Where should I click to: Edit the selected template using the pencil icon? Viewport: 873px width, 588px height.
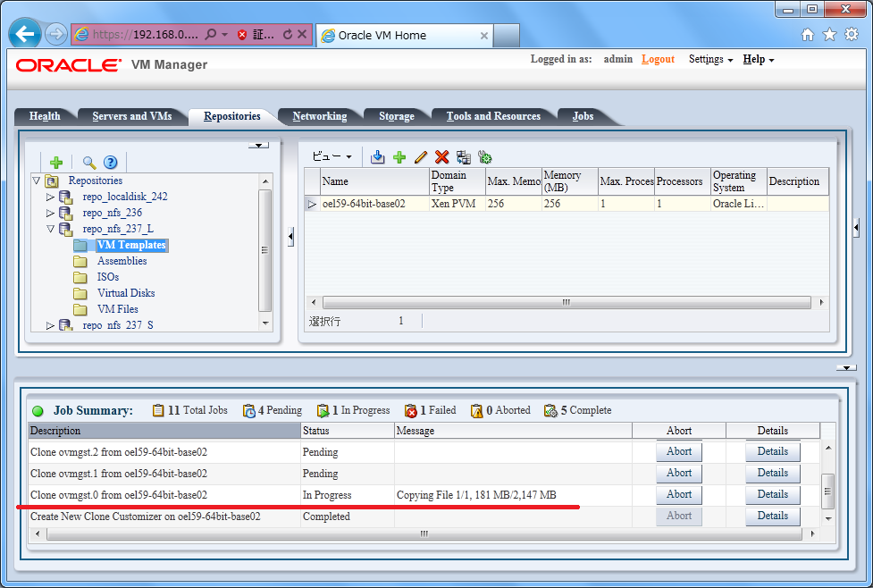pyautogui.click(x=421, y=157)
